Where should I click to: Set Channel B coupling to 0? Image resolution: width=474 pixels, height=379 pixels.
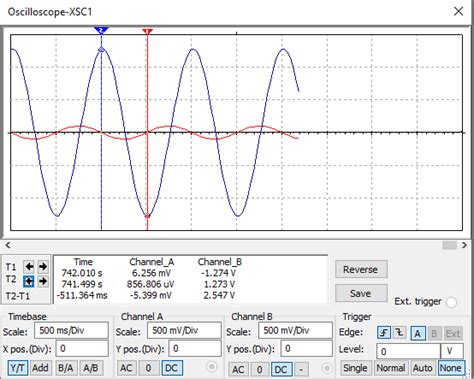(x=259, y=370)
